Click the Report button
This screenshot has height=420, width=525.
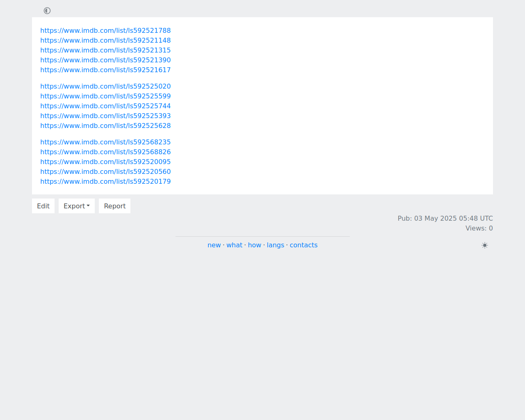(x=115, y=206)
